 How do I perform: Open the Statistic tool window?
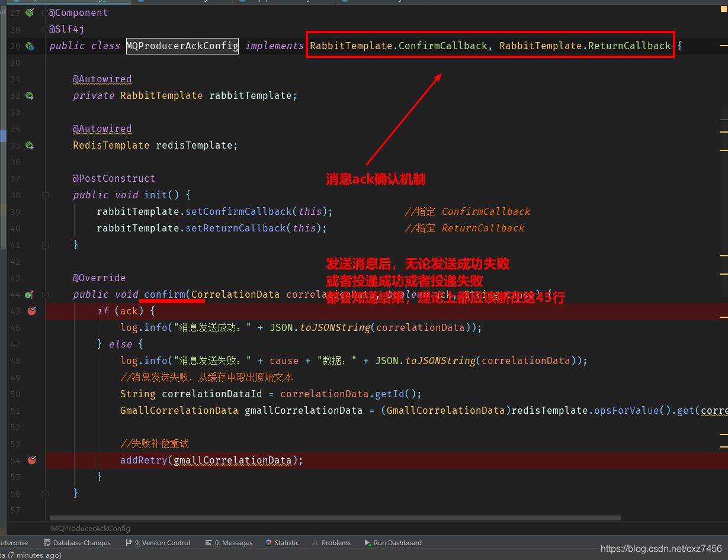(282, 543)
